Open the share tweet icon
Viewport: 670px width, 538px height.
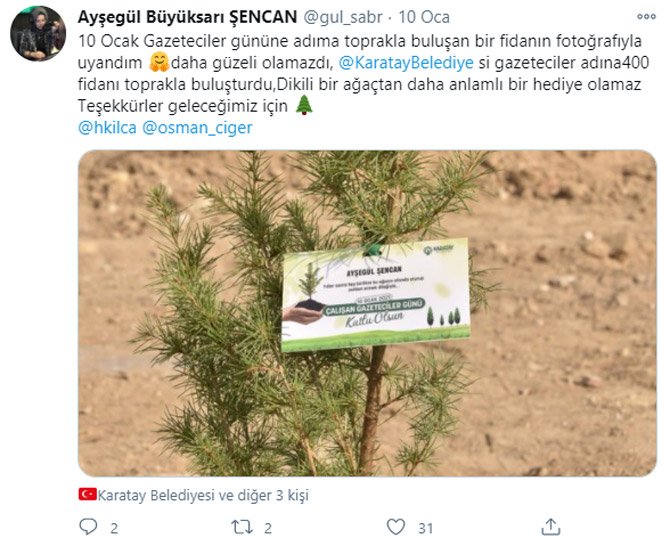(x=551, y=526)
